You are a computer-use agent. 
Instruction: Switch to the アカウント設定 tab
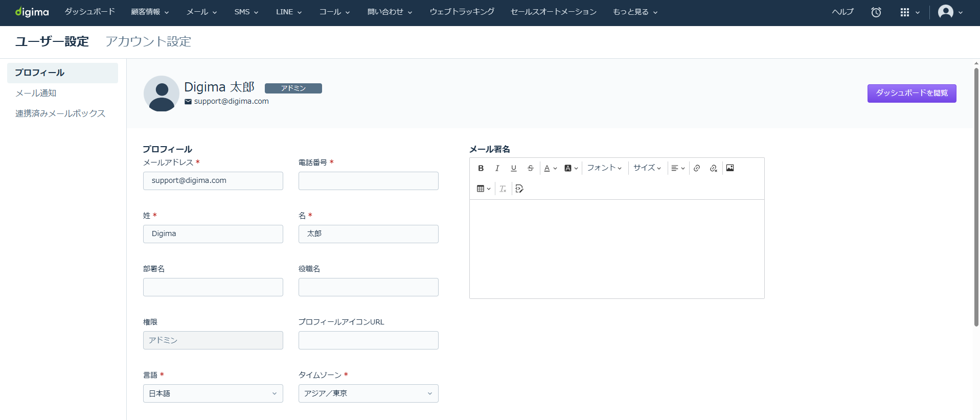pyautogui.click(x=148, y=41)
